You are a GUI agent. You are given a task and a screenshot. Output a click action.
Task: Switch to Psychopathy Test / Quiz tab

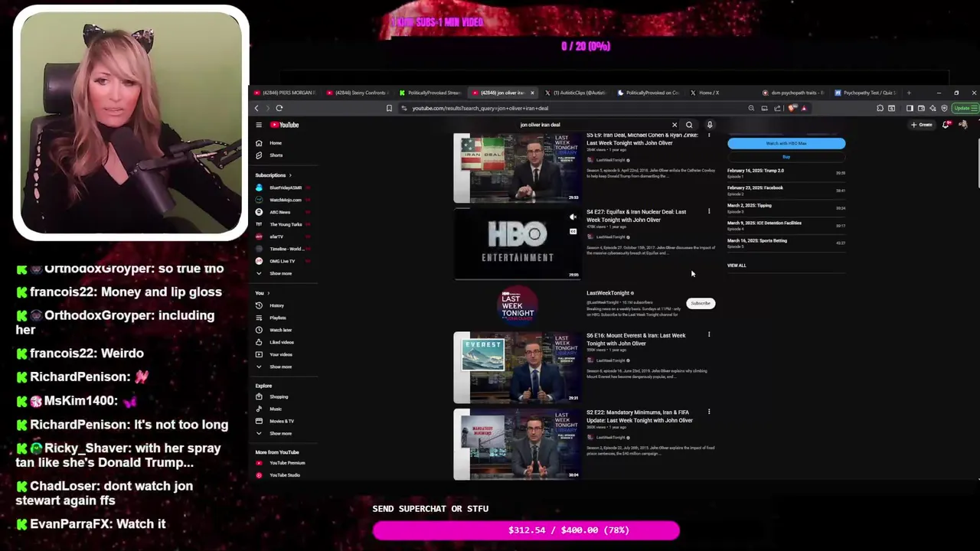point(867,93)
